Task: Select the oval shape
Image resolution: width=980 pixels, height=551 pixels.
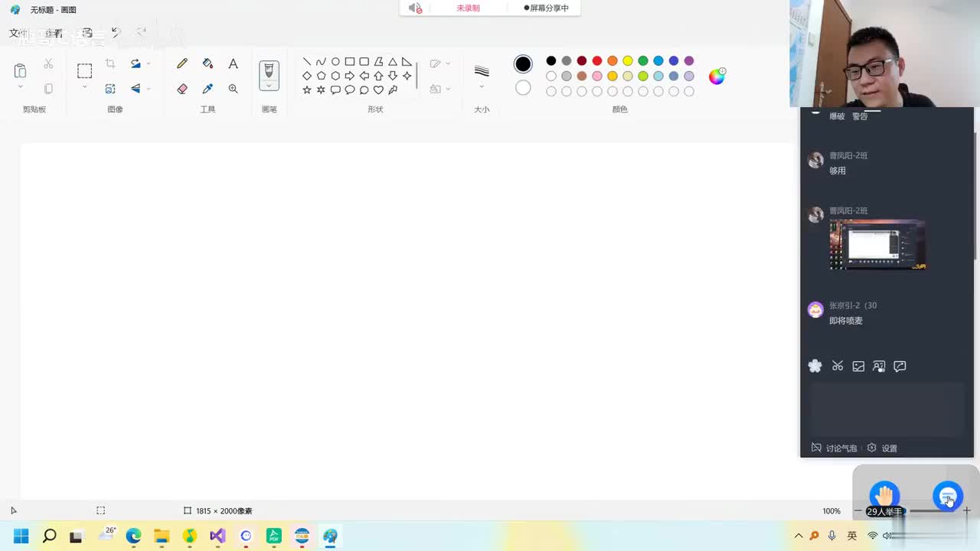Action: (x=335, y=62)
